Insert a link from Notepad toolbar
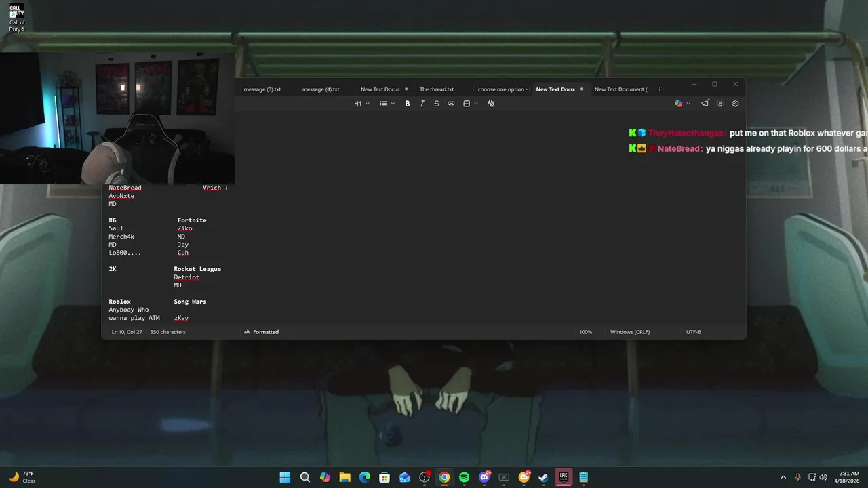The height and width of the screenshot is (488, 868). pyautogui.click(x=451, y=104)
